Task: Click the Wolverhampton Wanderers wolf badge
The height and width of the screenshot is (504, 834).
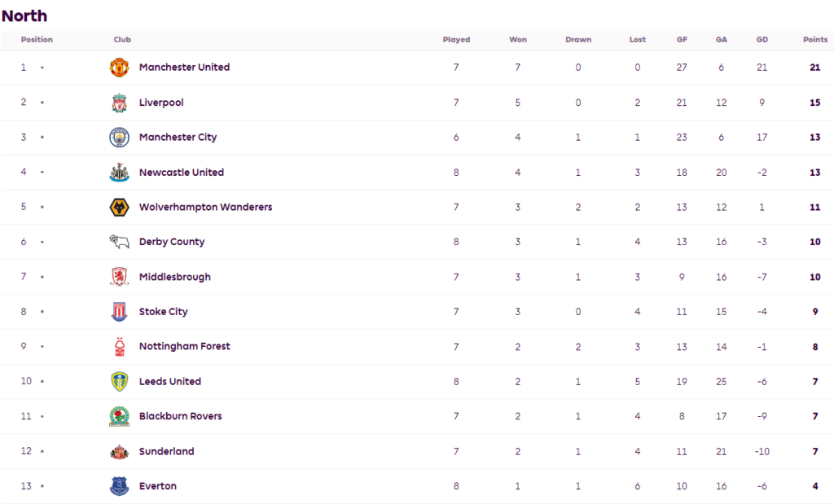Action: coord(119,208)
